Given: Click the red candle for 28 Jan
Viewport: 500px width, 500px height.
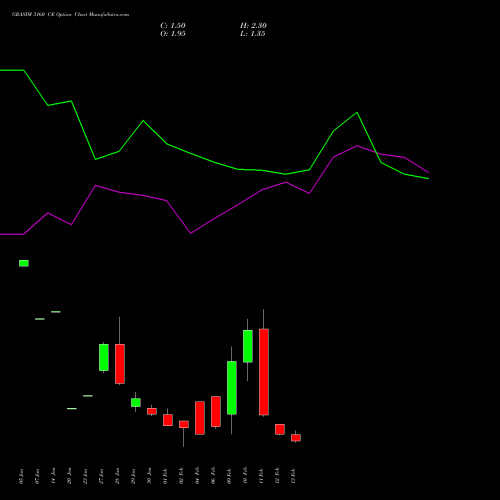Looking at the screenshot, I should [120, 364].
